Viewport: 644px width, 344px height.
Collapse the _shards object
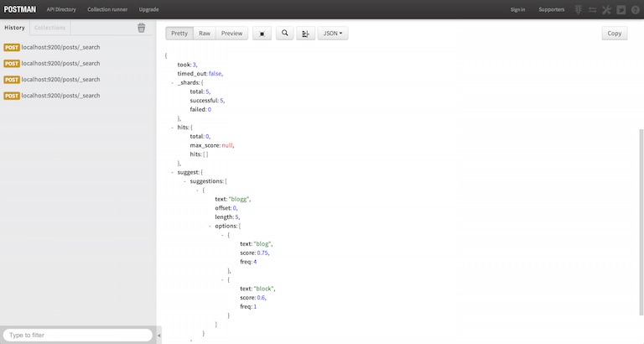[171, 83]
